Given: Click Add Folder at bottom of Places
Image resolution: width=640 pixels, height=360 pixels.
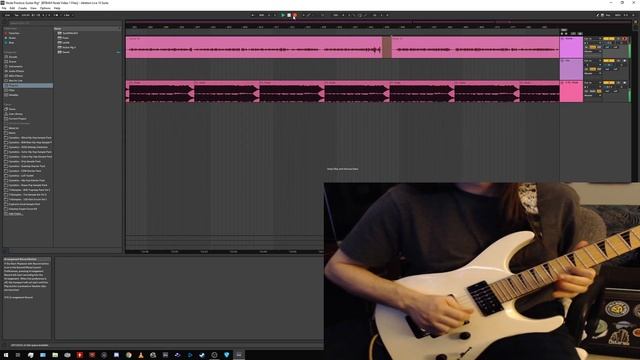Looking at the screenshot, I should 16,214.
